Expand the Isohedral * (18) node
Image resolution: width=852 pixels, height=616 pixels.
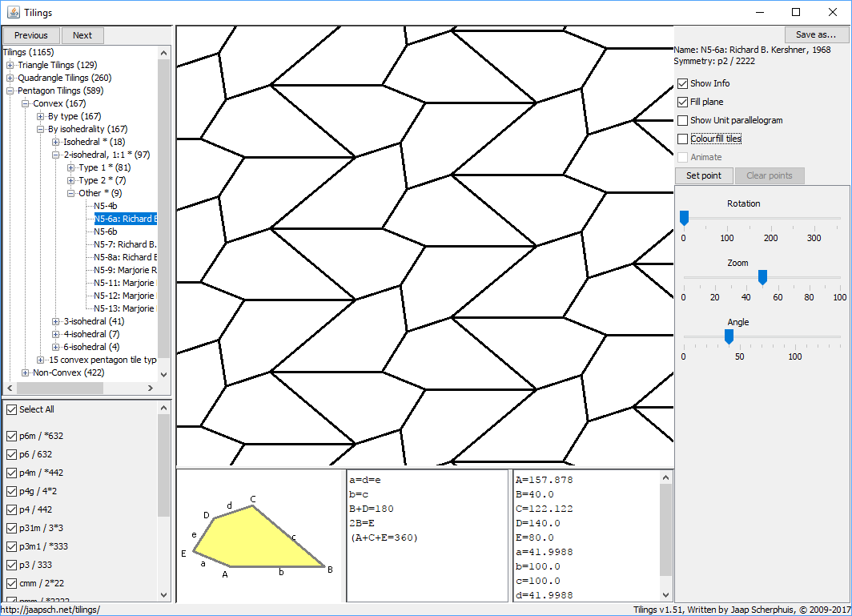[55, 143]
